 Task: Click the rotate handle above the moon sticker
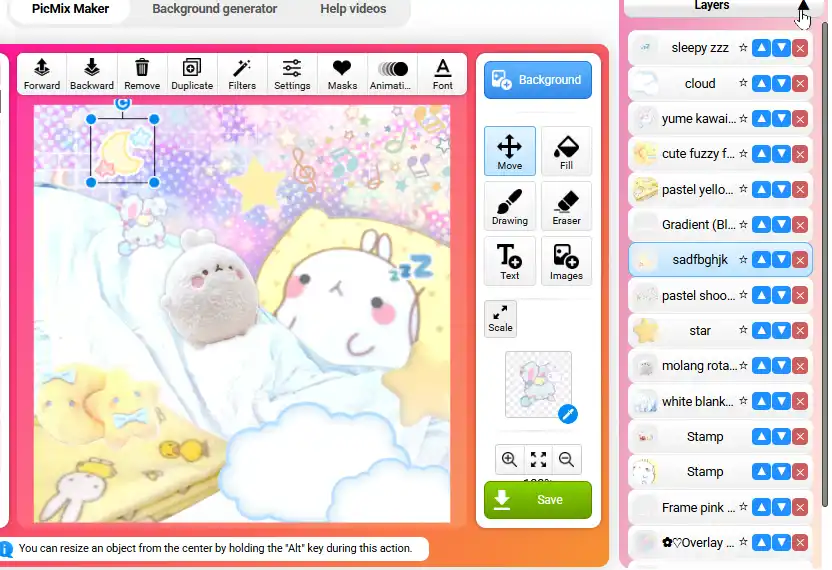(123, 103)
